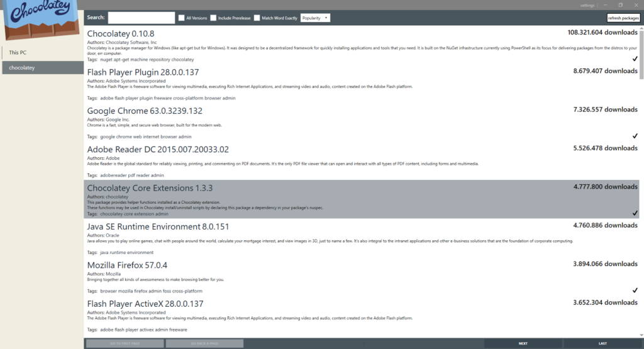Select Google Chrome 63.0.3239.132 package
The image size is (644, 349).
pyautogui.click(x=145, y=111)
